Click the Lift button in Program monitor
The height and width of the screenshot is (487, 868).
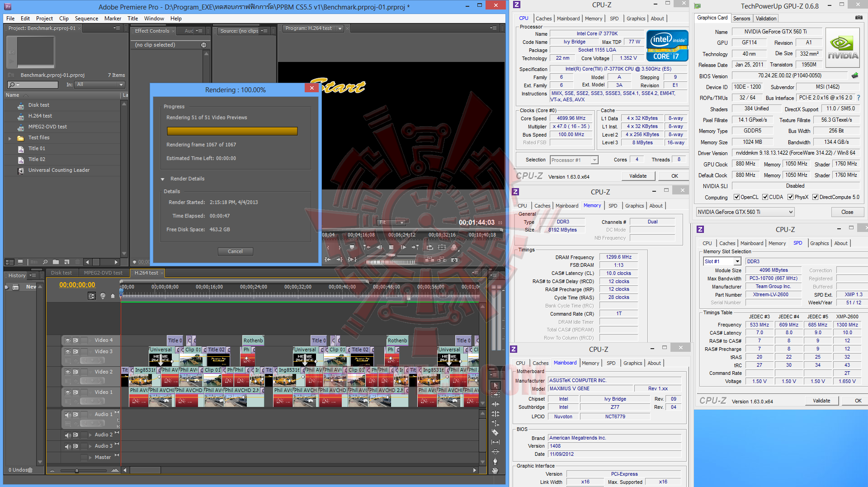[x=430, y=260]
